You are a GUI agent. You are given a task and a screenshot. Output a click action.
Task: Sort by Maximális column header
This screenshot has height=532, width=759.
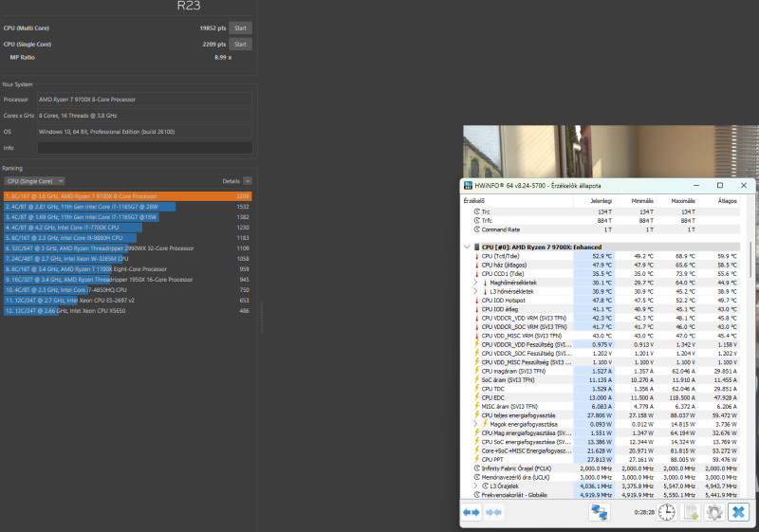[x=677, y=201]
